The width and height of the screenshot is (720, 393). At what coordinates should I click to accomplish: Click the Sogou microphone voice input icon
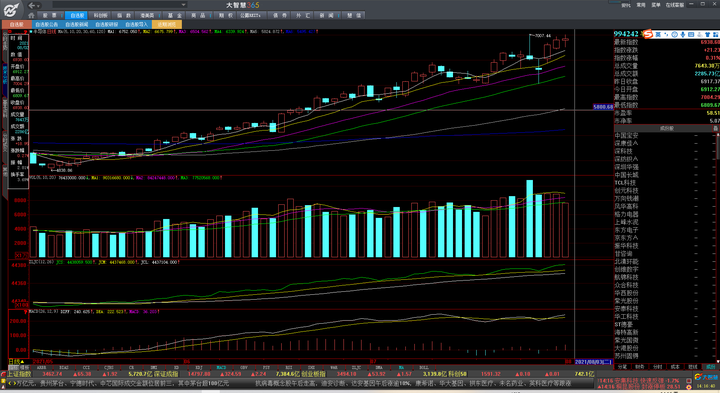coord(683,34)
